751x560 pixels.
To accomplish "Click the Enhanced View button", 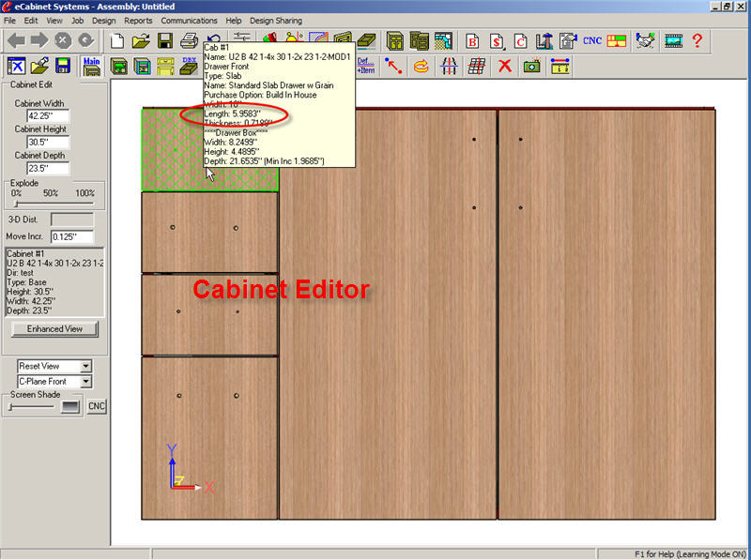I will click(54, 329).
